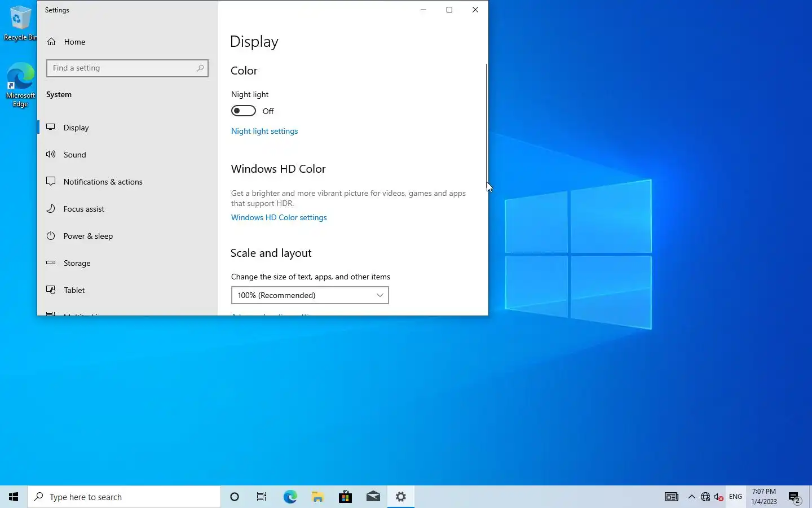Click the network globe tray icon
This screenshot has width=812, height=508.
(x=705, y=497)
